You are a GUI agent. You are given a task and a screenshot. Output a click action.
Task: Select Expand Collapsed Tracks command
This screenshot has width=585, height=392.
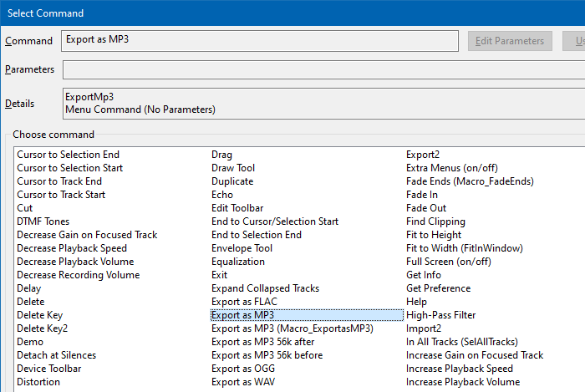coord(266,288)
